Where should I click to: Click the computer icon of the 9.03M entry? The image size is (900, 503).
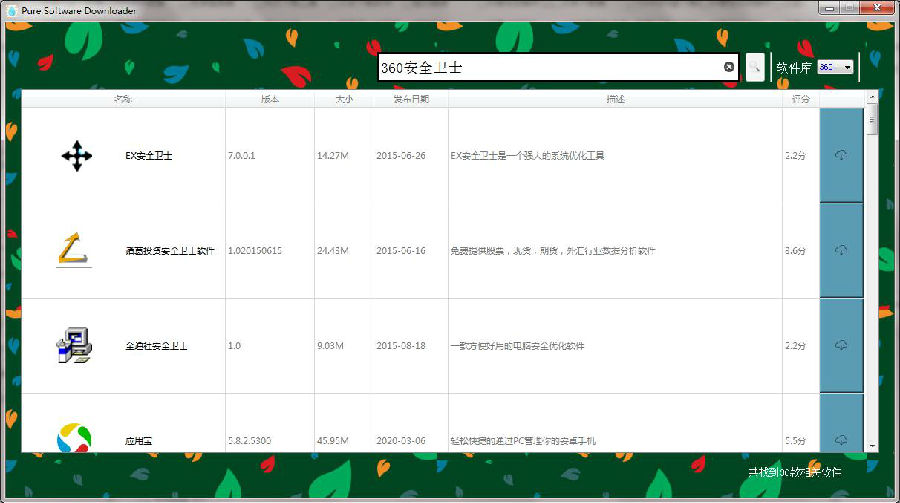click(74, 345)
